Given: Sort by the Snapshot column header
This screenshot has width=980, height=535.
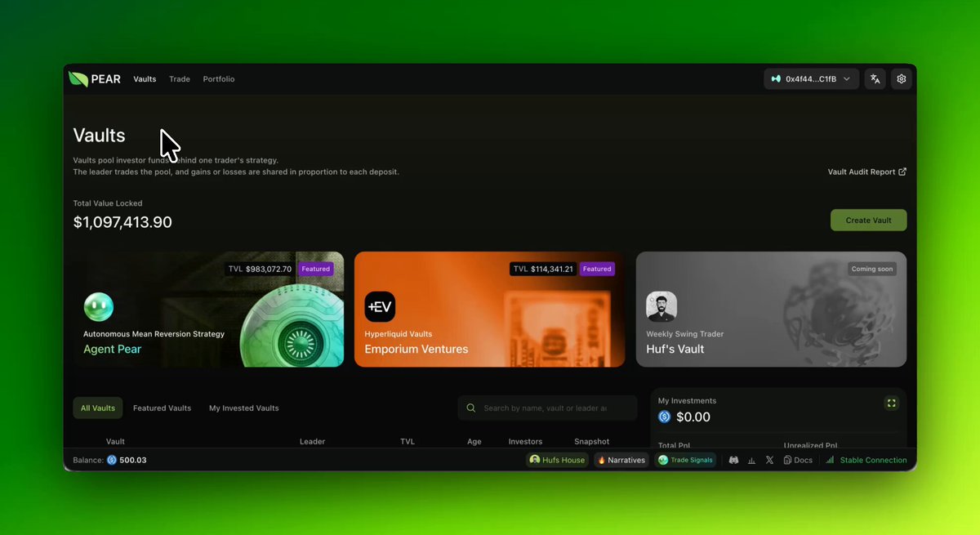Looking at the screenshot, I should coord(592,442).
